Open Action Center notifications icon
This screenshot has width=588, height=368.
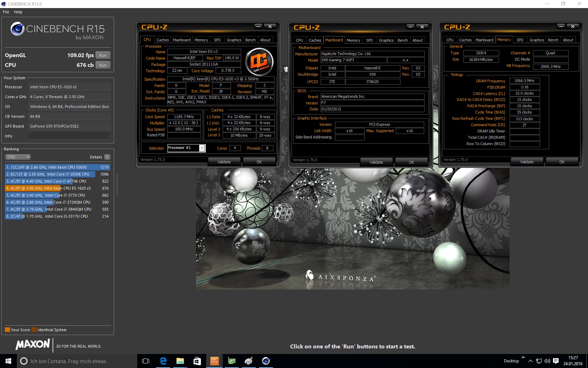point(556,361)
